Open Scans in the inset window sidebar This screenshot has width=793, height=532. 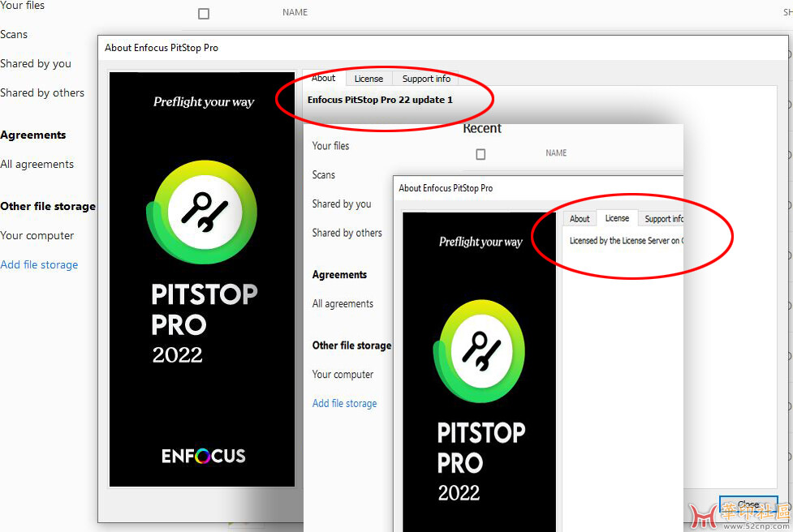(324, 175)
